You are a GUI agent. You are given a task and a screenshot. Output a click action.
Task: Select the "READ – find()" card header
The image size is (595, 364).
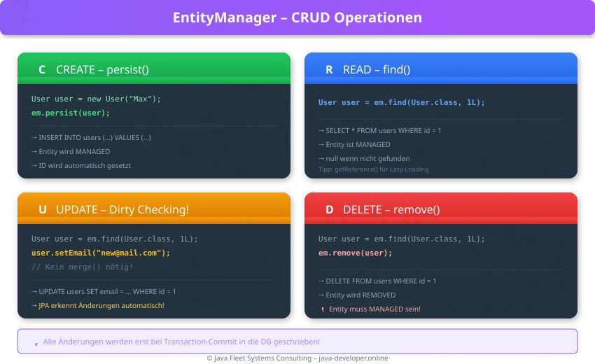click(x=441, y=69)
